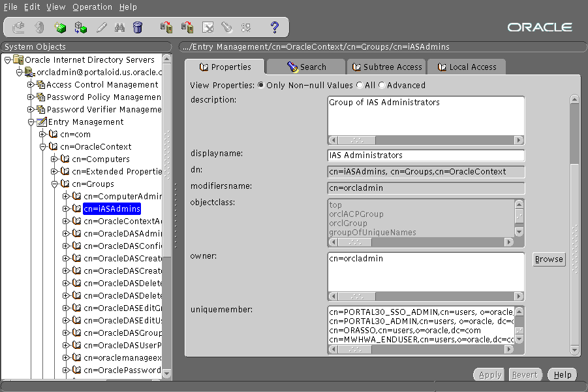Select the cn=OracleDASGroup tree entry

coord(123,333)
